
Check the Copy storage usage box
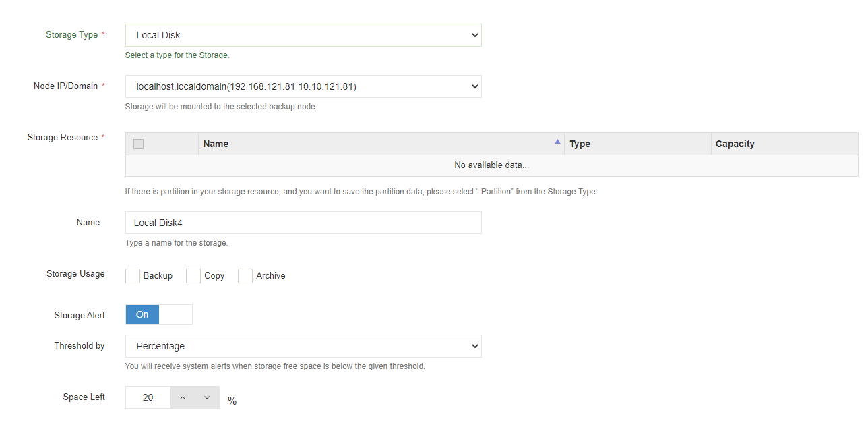coord(193,276)
